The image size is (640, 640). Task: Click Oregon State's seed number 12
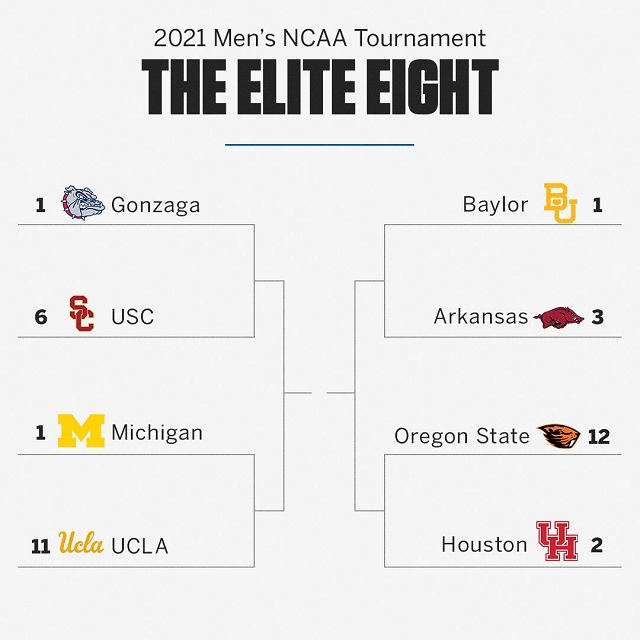[599, 437]
